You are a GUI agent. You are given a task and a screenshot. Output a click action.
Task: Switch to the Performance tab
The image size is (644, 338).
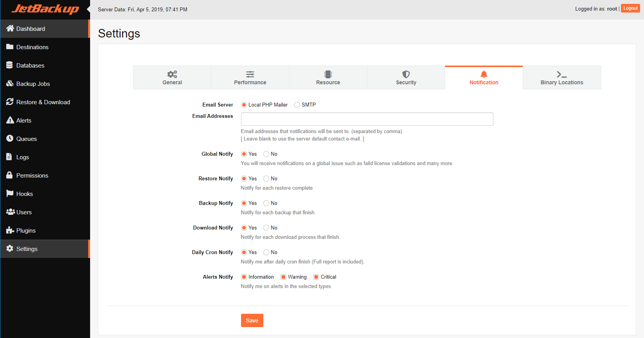pos(250,78)
